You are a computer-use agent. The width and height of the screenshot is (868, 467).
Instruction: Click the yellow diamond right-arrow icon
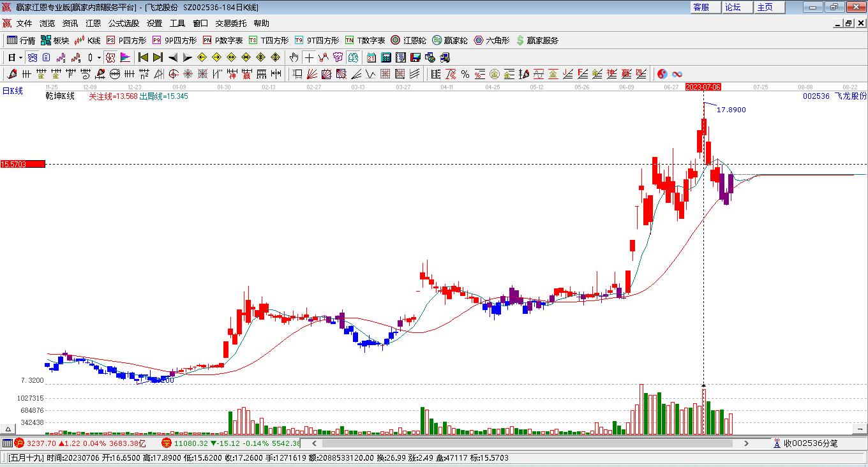217,57
